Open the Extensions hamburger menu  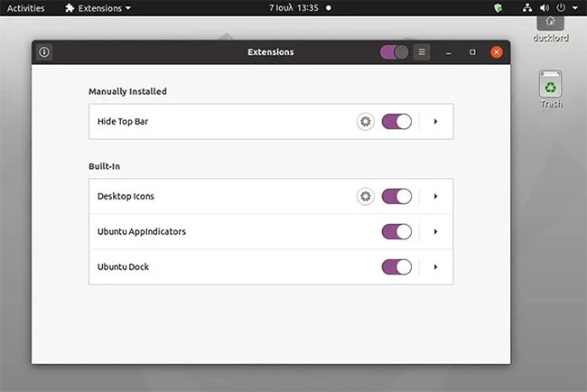coord(422,52)
